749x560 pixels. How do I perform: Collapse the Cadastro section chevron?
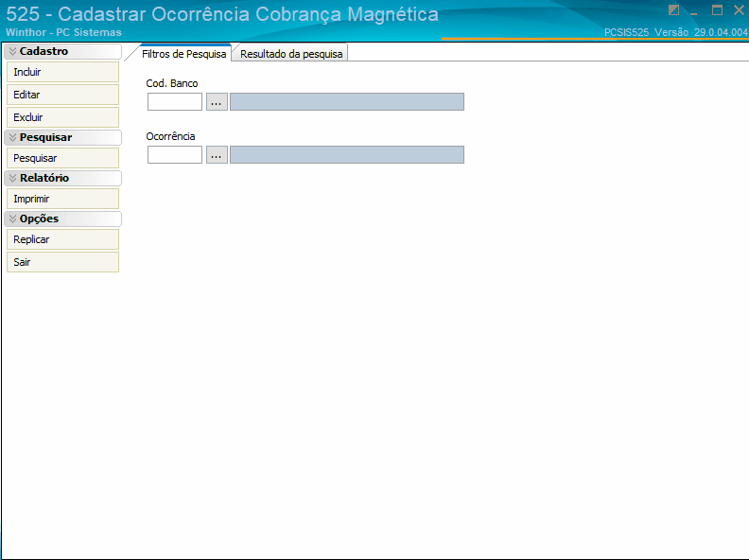(x=13, y=51)
